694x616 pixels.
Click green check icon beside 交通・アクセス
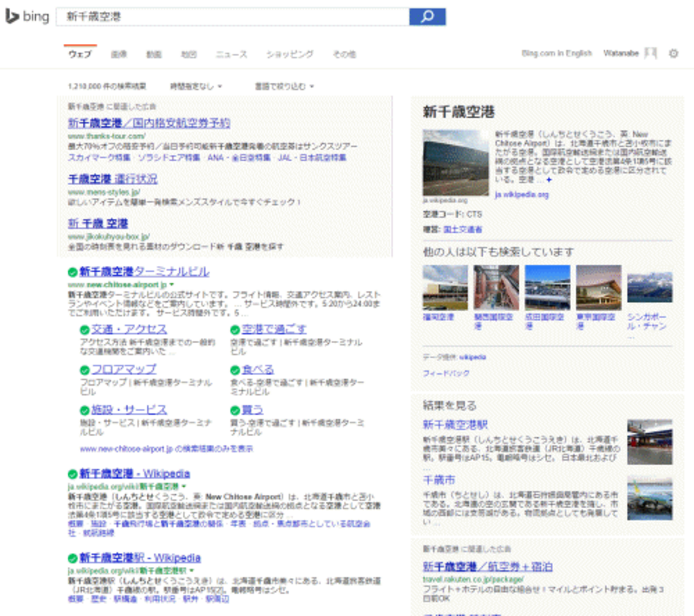(84, 330)
